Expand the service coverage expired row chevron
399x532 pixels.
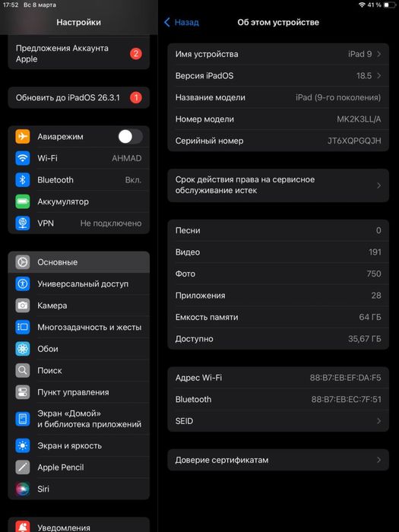(378, 185)
